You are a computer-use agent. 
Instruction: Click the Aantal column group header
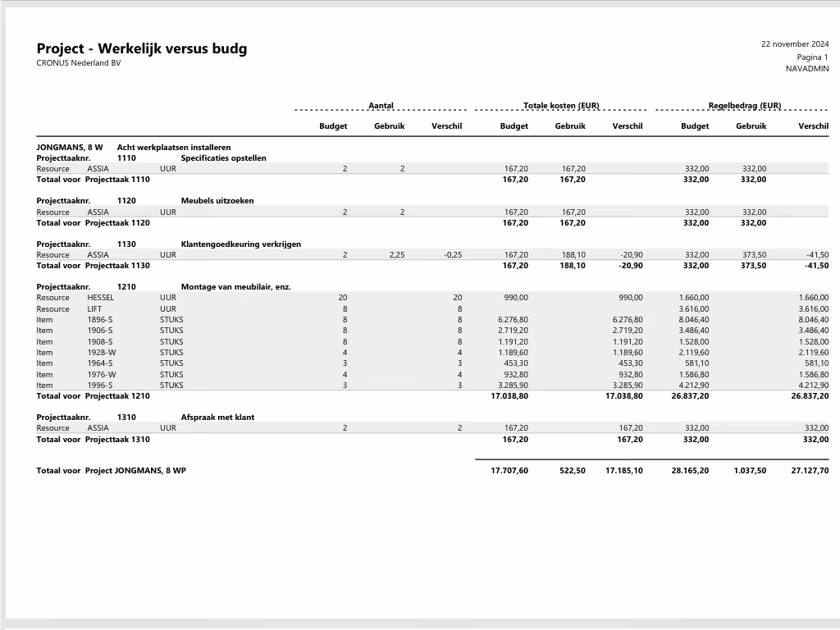[x=381, y=105]
